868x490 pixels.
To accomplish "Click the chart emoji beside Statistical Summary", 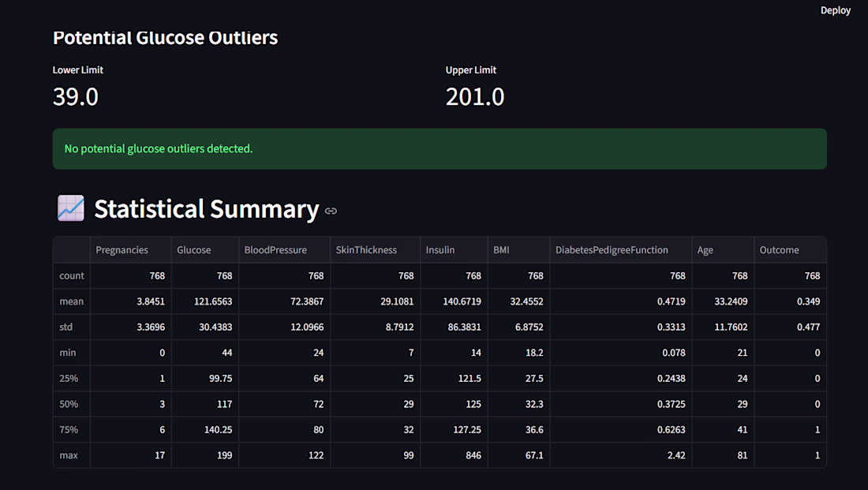I will point(71,208).
